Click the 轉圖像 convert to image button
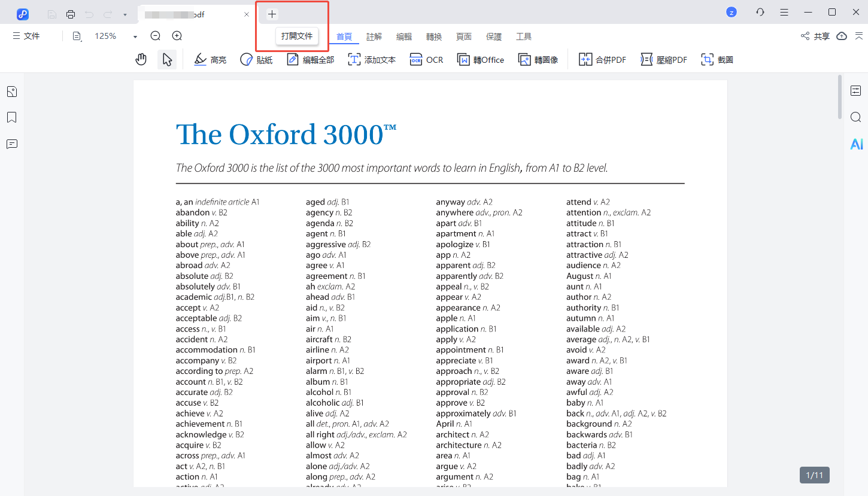This screenshot has width=868, height=496. 538,60
